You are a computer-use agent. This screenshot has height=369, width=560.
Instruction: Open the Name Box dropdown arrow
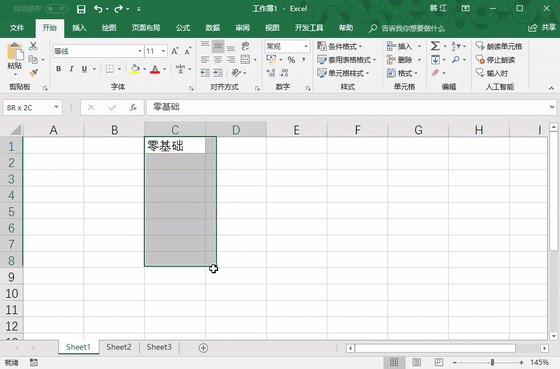pyautogui.click(x=56, y=107)
